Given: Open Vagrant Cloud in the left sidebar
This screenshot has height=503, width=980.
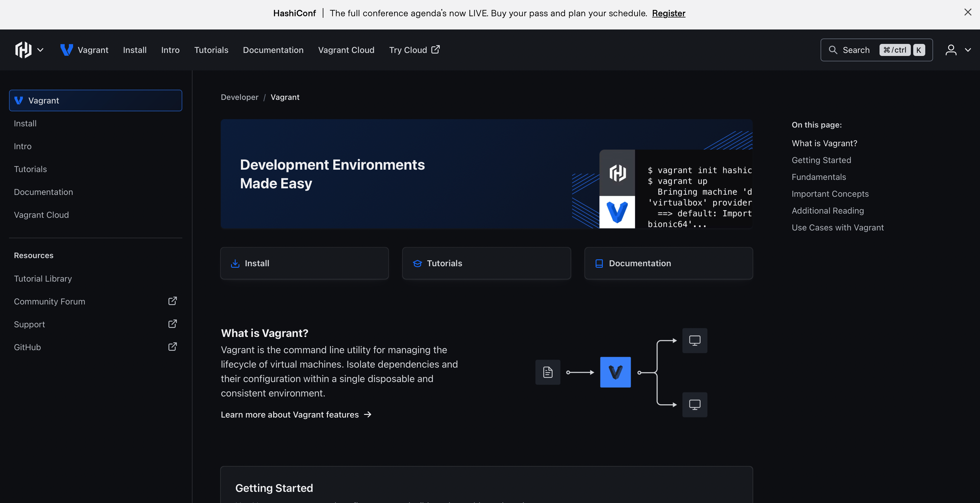Looking at the screenshot, I should (95, 214).
